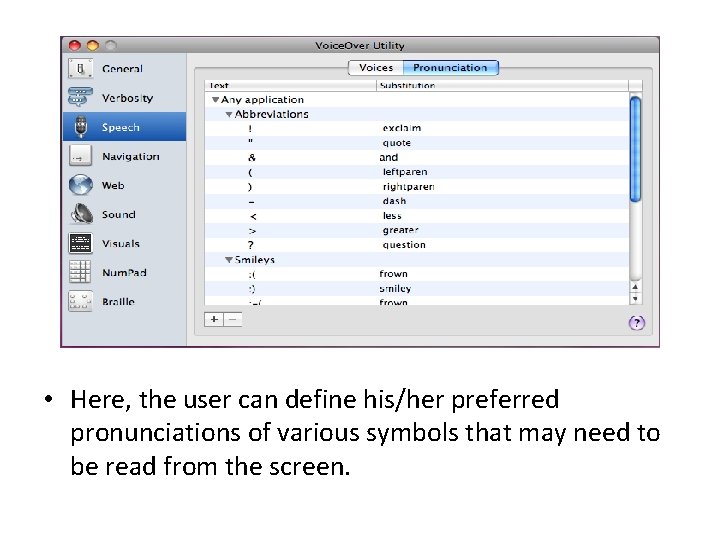Screen dimensions: 720x540
Task: Select the 'quote' substitution cell
Action: pyautogui.click(x=502, y=143)
